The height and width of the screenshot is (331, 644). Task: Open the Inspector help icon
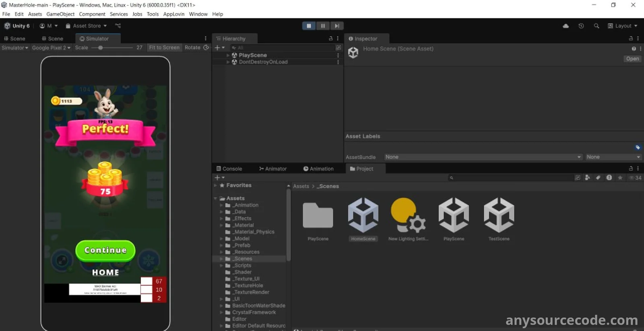pyautogui.click(x=634, y=49)
